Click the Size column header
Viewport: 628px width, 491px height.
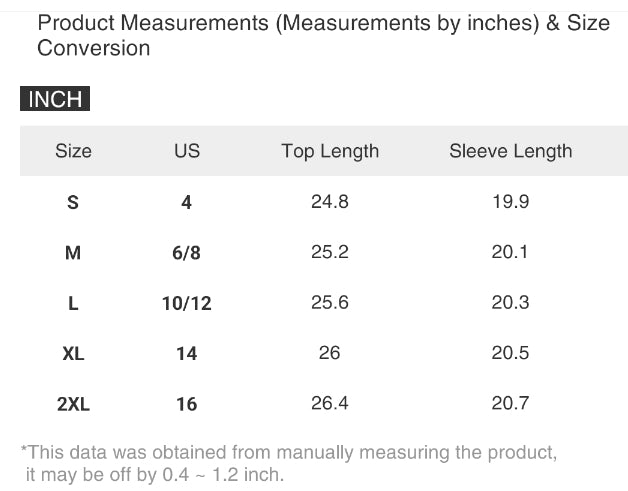point(73,151)
